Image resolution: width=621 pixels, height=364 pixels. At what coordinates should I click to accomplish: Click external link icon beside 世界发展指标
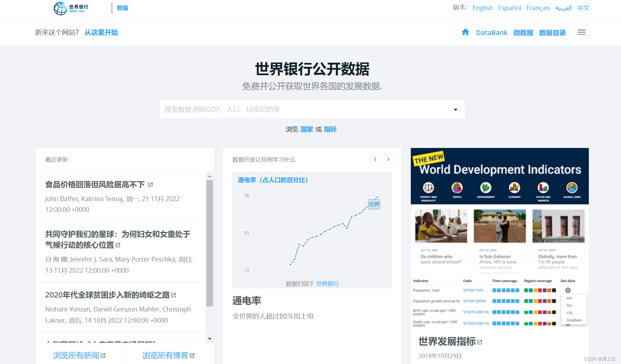tap(480, 342)
